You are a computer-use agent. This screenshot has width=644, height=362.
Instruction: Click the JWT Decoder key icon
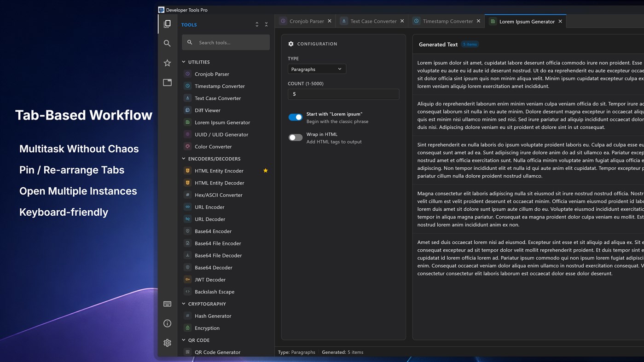(187, 280)
